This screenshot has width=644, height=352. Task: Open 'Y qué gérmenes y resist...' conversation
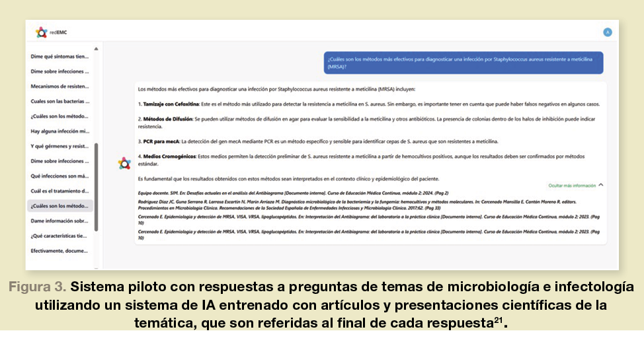pos(60,146)
